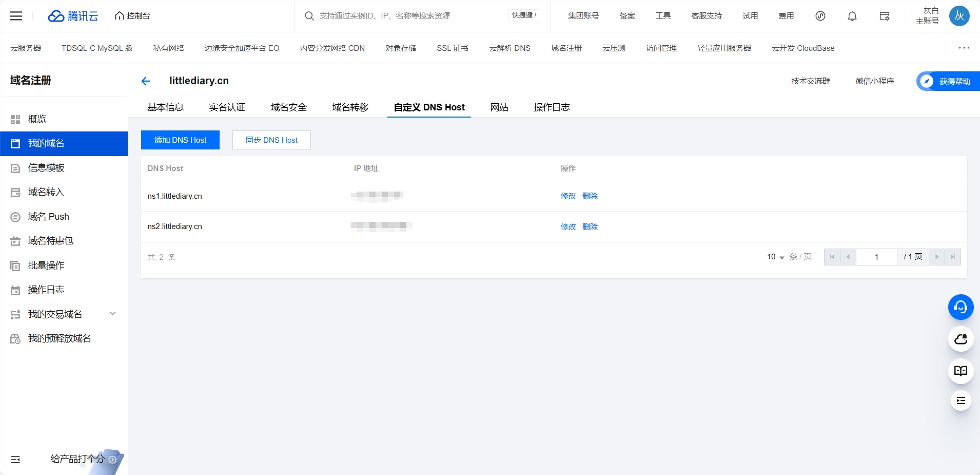Collapse the sidebar with bottom icon
Image resolution: width=980 pixels, height=475 pixels.
pyautogui.click(x=15, y=460)
